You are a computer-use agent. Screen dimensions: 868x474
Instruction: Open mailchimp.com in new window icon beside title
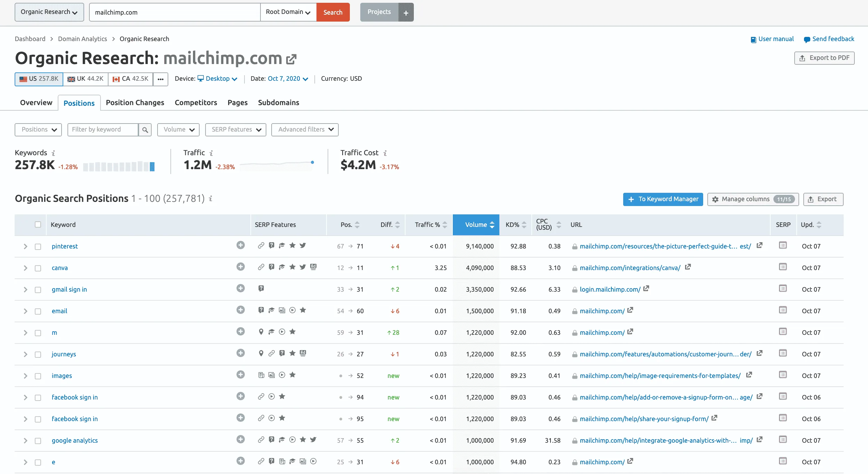click(291, 59)
